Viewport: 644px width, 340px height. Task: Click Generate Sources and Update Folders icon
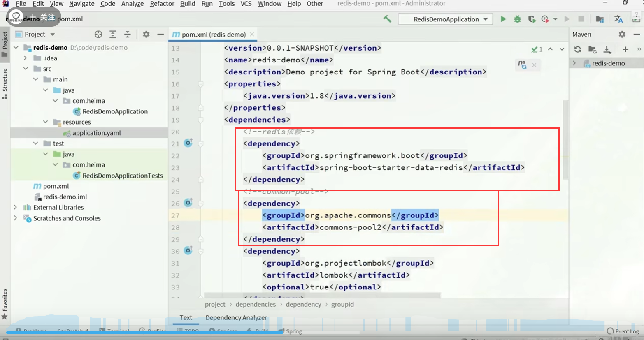592,49
